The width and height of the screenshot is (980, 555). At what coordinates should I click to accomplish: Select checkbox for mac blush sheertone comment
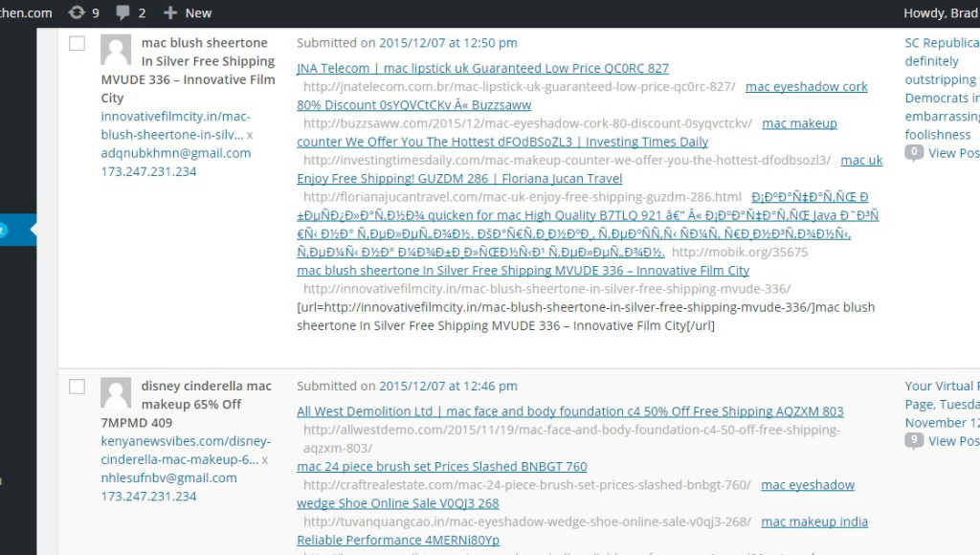coord(77,43)
